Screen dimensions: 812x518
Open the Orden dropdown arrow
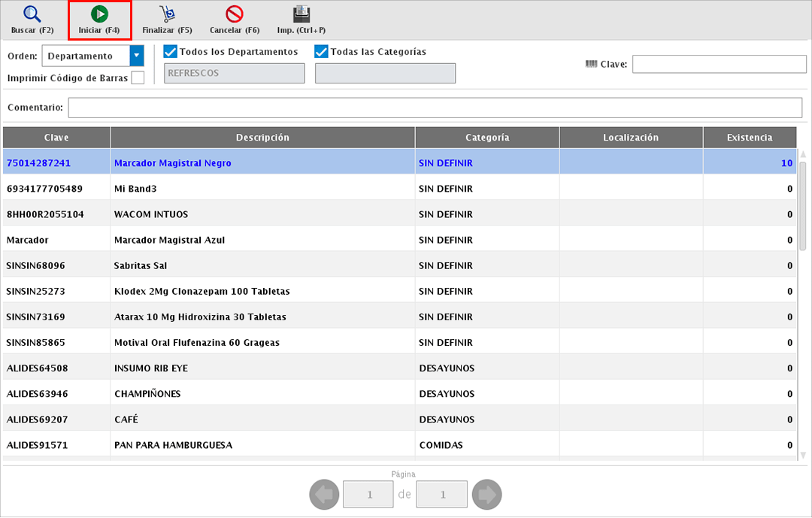(x=137, y=56)
